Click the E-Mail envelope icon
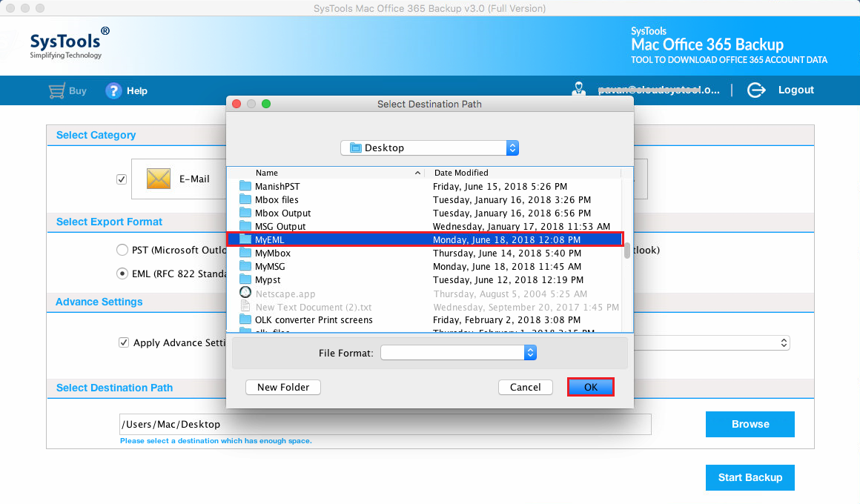Image resolution: width=860 pixels, height=504 pixels. point(159,179)
